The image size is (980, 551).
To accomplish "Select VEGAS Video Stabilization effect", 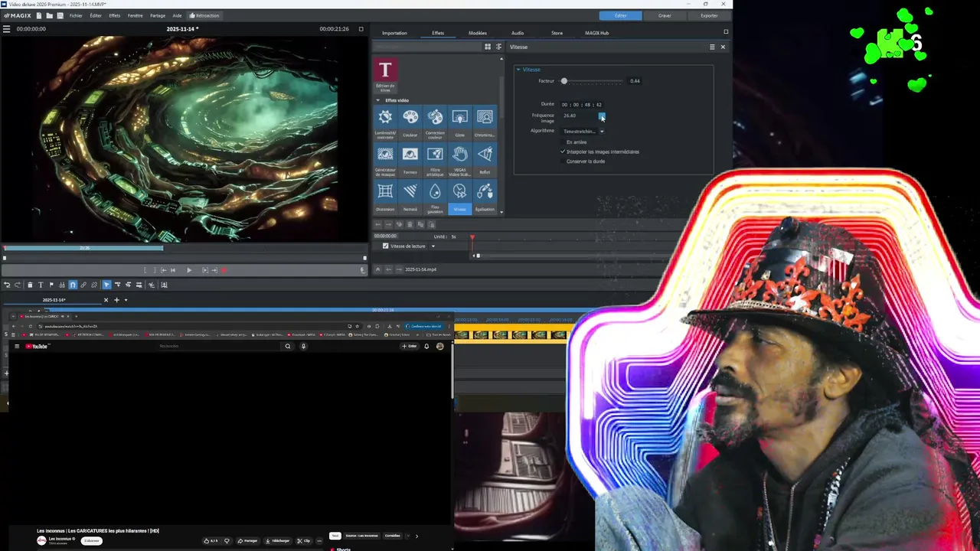I will point(459,160).
